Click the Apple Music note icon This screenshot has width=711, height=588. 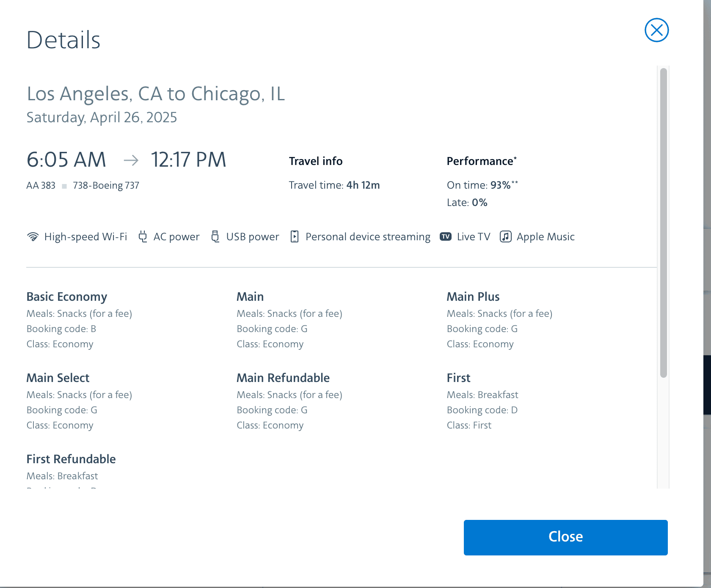point(505,236)
